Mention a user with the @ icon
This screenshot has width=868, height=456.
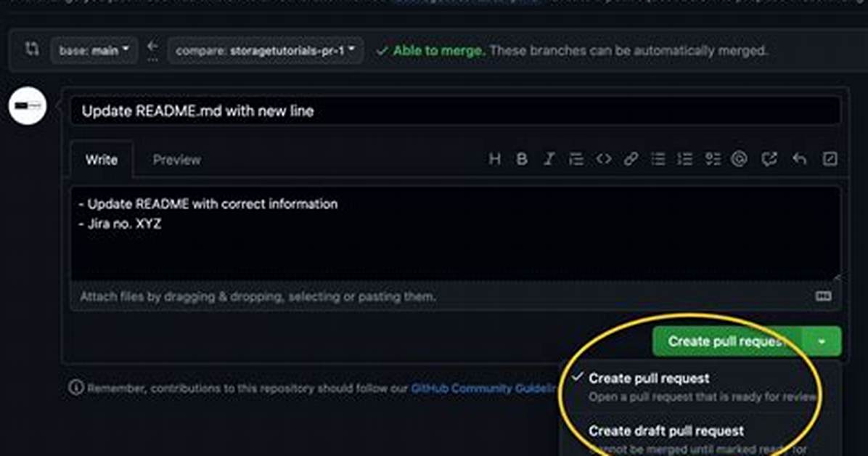[x=739, y=160]
